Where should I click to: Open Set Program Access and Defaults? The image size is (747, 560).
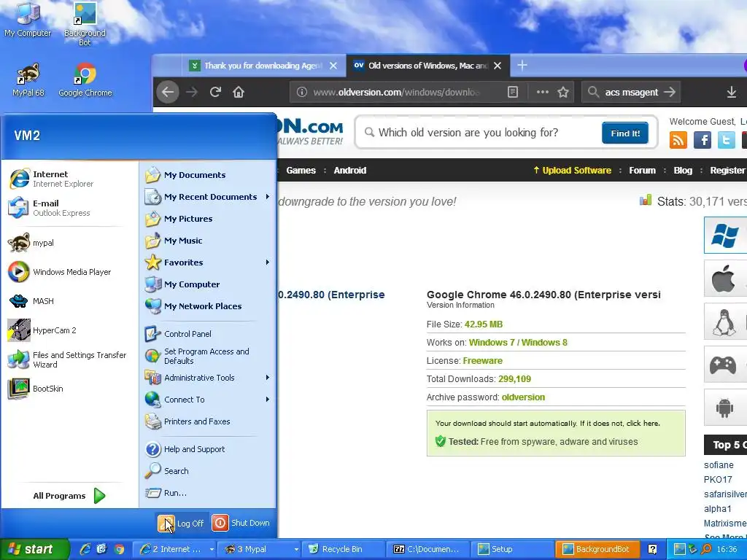point(208,356)
